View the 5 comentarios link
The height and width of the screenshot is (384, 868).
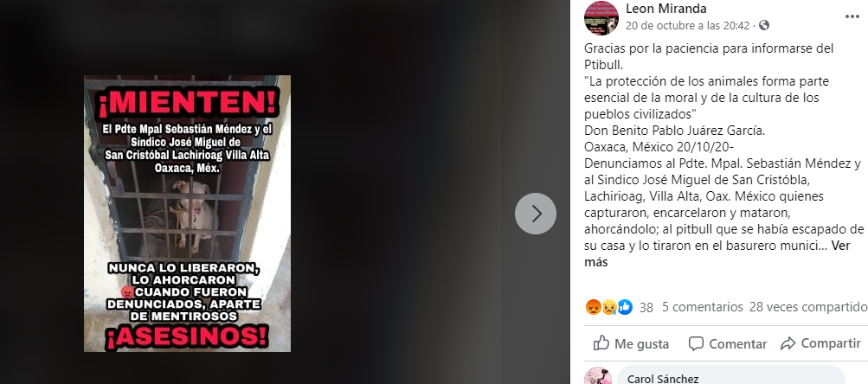click(x=703, y=307)
